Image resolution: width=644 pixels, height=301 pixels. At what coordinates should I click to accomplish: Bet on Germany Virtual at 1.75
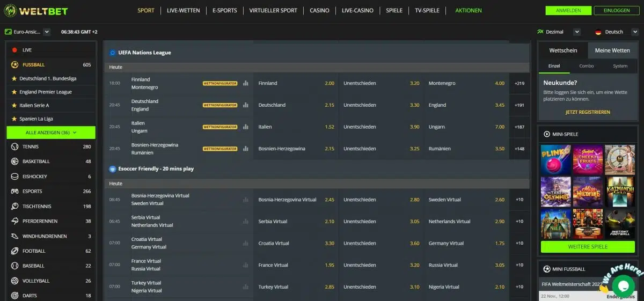pos(466,243)
